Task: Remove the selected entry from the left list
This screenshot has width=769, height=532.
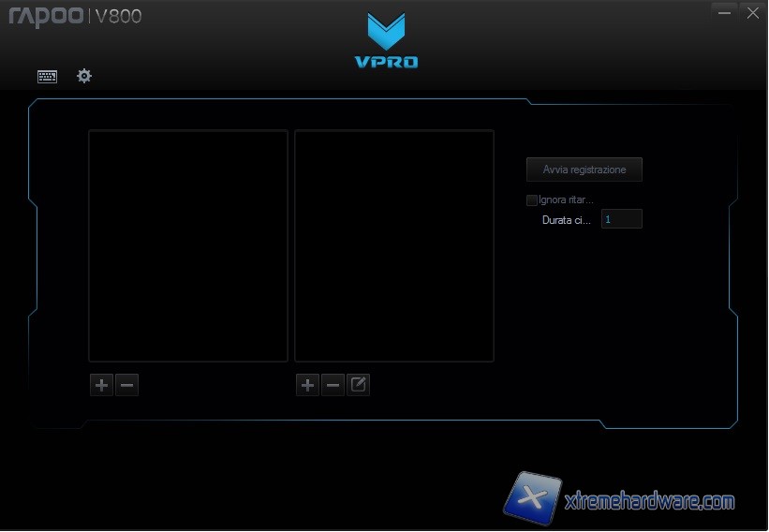Action: point(127,385)
